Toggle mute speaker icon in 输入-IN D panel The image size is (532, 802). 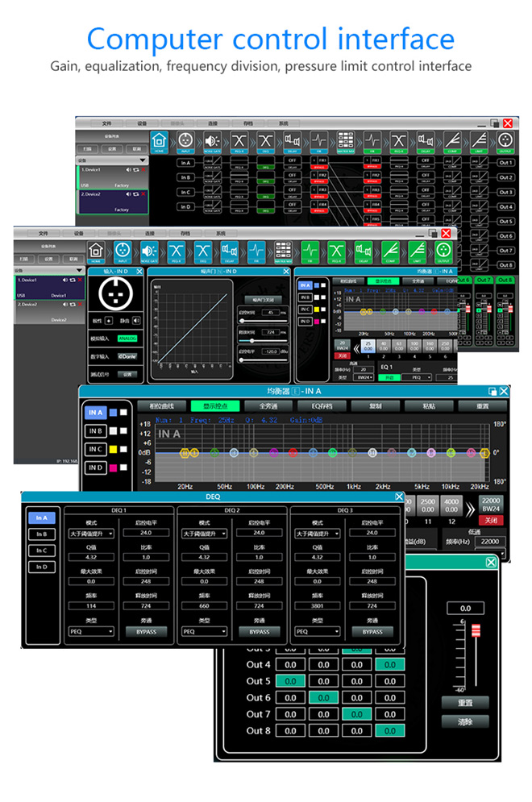click(x=136, y=321)
